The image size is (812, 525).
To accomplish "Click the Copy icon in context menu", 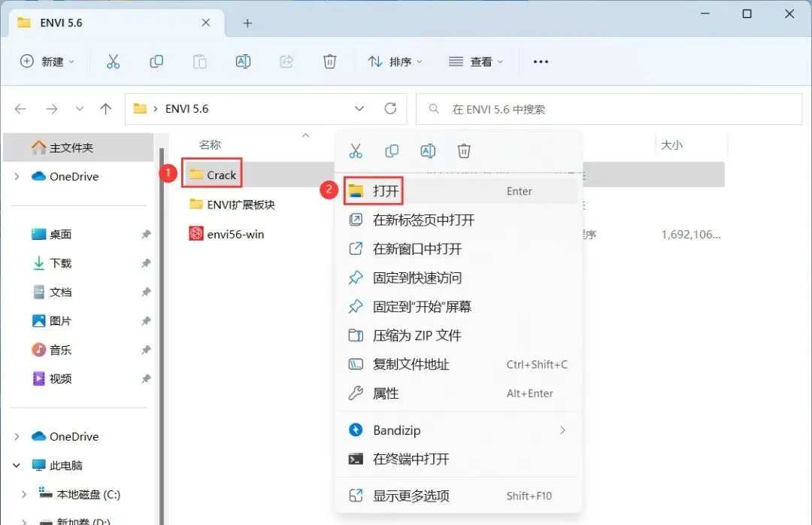I will [392, 151].
